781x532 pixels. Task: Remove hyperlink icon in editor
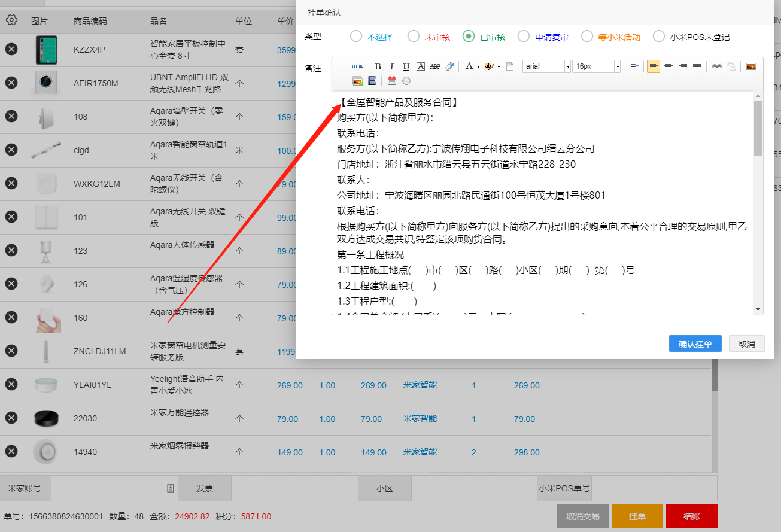click(731, 66)
